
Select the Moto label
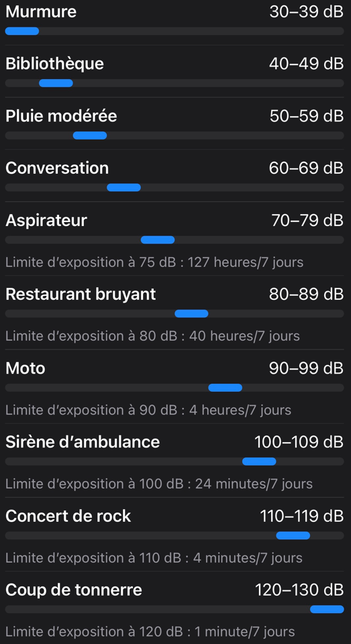[x=26, y=368]
